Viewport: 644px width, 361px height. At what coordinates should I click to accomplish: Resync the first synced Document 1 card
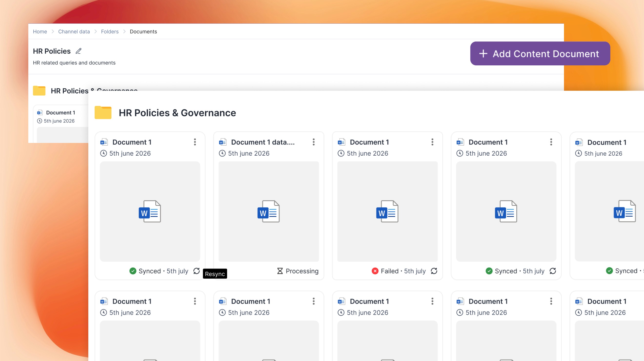(x=197, y=271)
